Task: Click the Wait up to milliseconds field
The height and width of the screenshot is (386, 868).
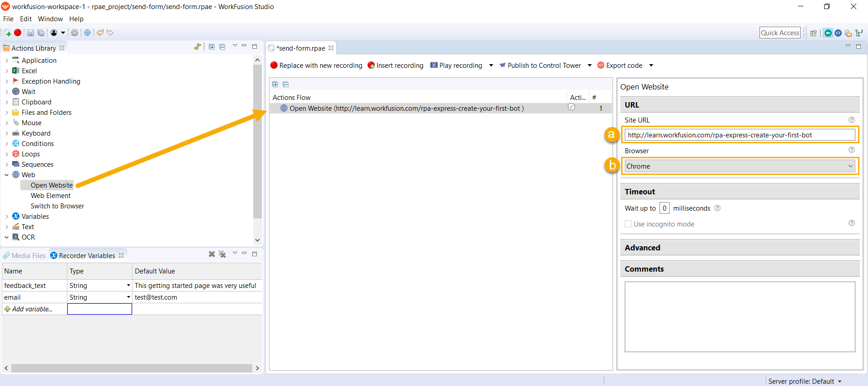Action: coord(665,208)
